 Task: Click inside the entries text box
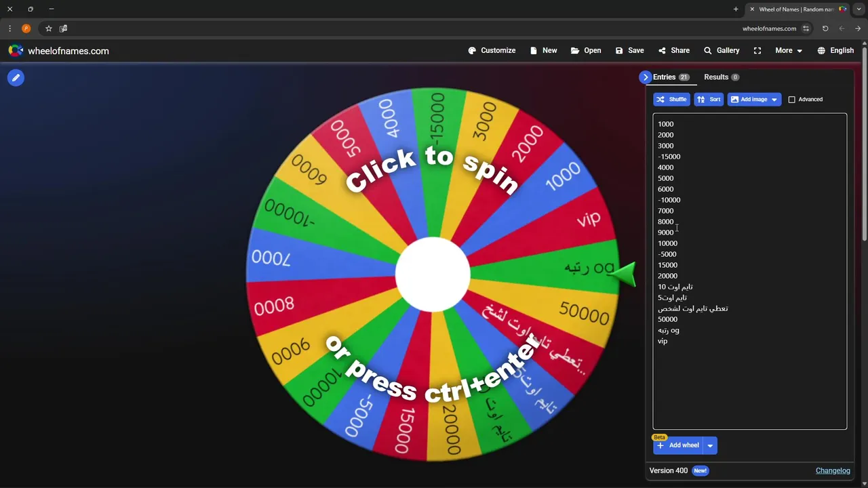749,271
